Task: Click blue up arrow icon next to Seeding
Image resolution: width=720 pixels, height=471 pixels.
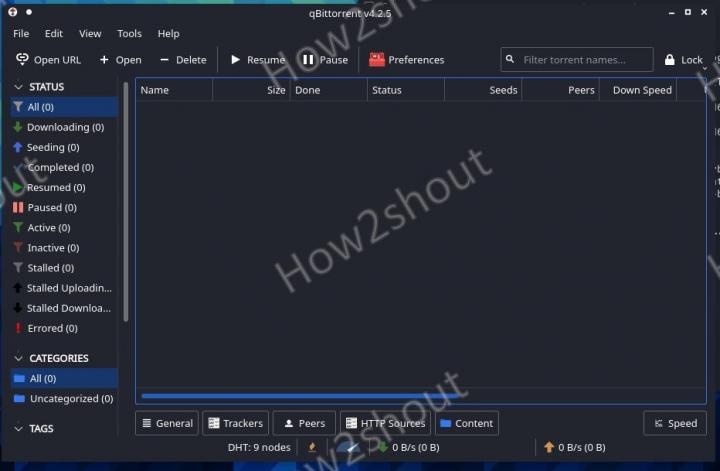Action: point(17,147)
